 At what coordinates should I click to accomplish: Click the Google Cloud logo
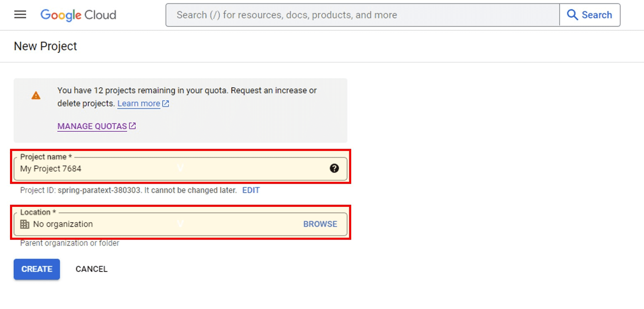click(x=78, y=15)
